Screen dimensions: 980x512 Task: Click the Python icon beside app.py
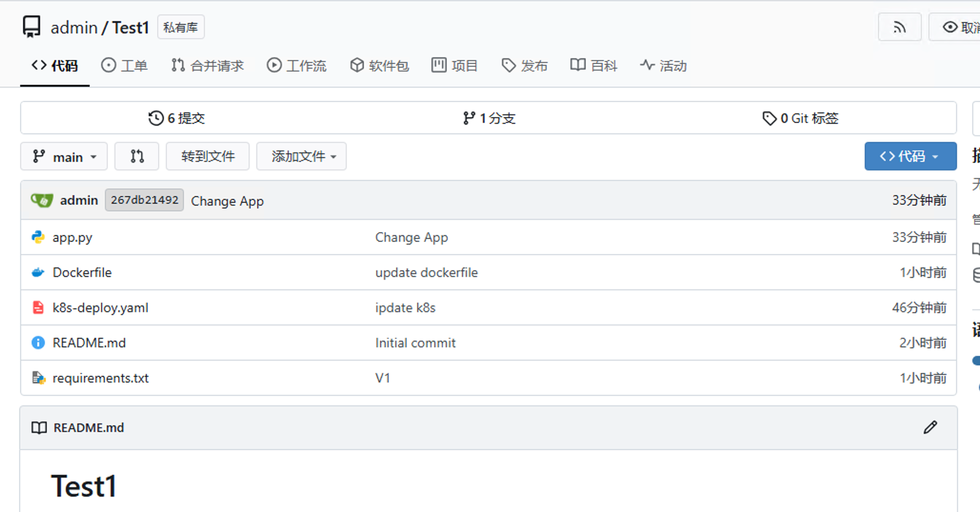tap(38, 237)
